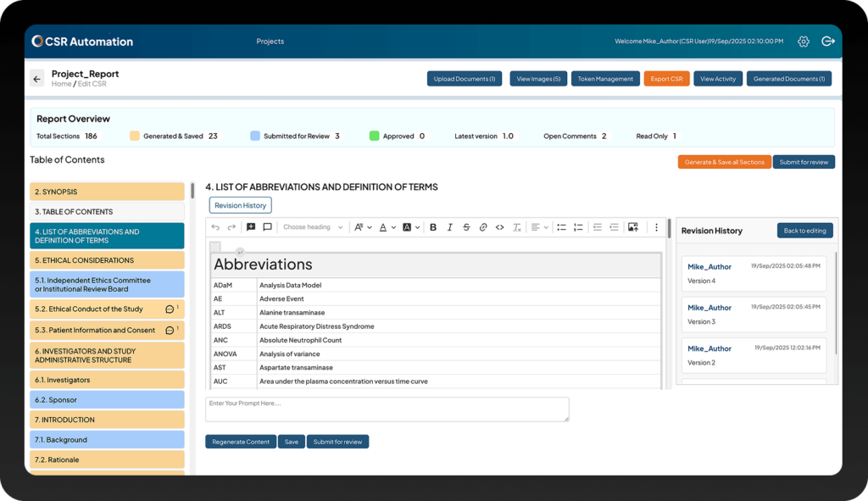Open the Choose heading dropdown

tap(313, 227)
